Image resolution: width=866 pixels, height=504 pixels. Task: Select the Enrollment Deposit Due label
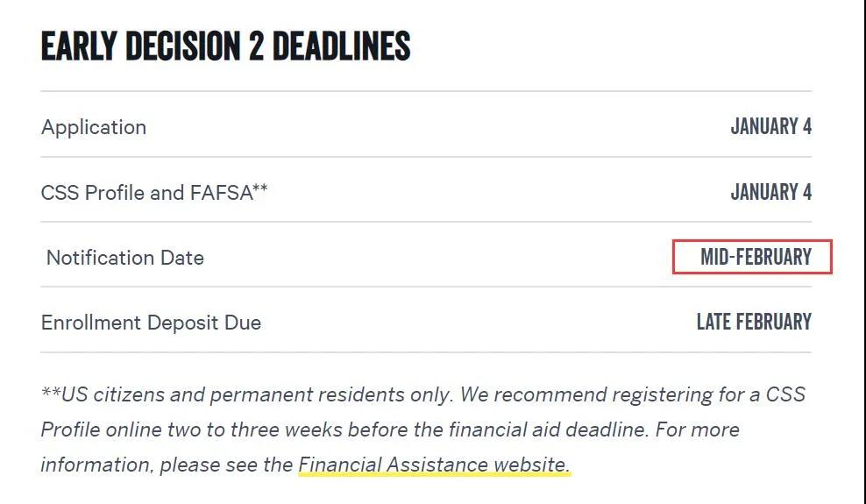point(151,323)
